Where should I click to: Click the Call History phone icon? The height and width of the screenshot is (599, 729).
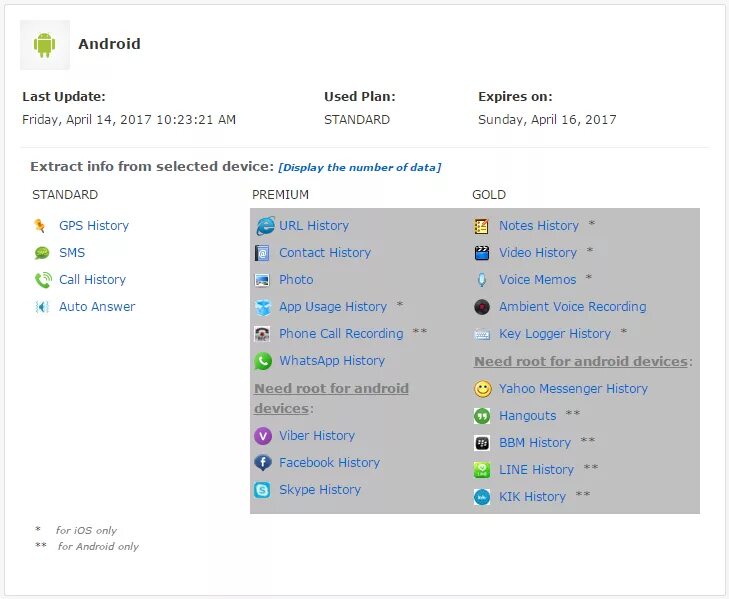tap(43, 280)
